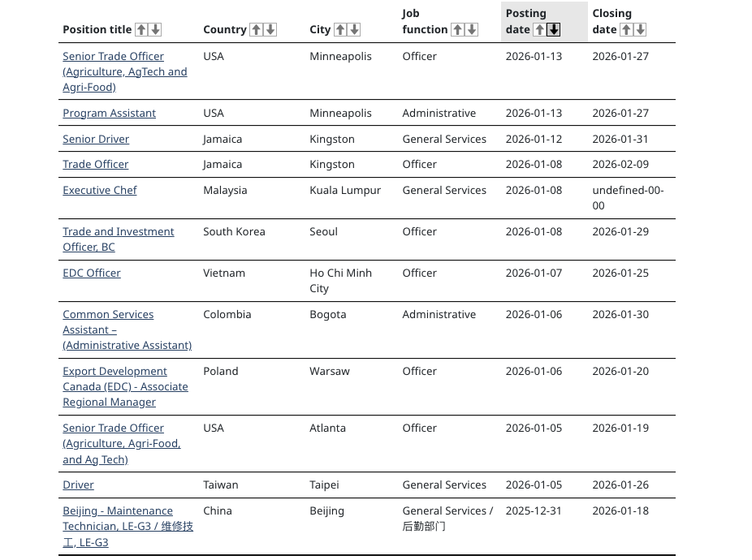
Task: Open the Executive Chef job posting
Action: pyautogui.click(x=100, y=190)
